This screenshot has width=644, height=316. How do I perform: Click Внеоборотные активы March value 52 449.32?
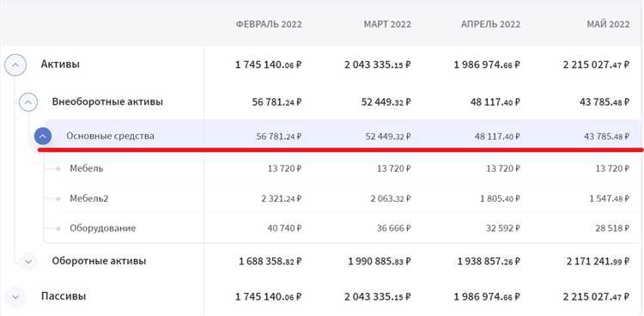tap(386, 102)
